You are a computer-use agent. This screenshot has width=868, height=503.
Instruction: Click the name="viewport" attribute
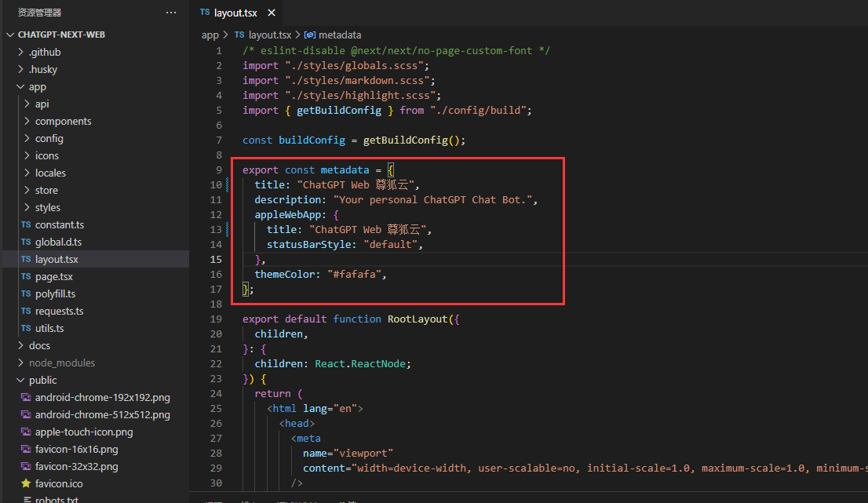tap(348, 454)
